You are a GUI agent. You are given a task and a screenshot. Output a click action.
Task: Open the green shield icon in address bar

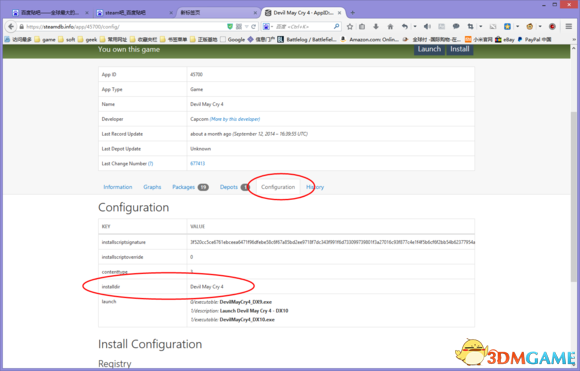click(230, 27)
